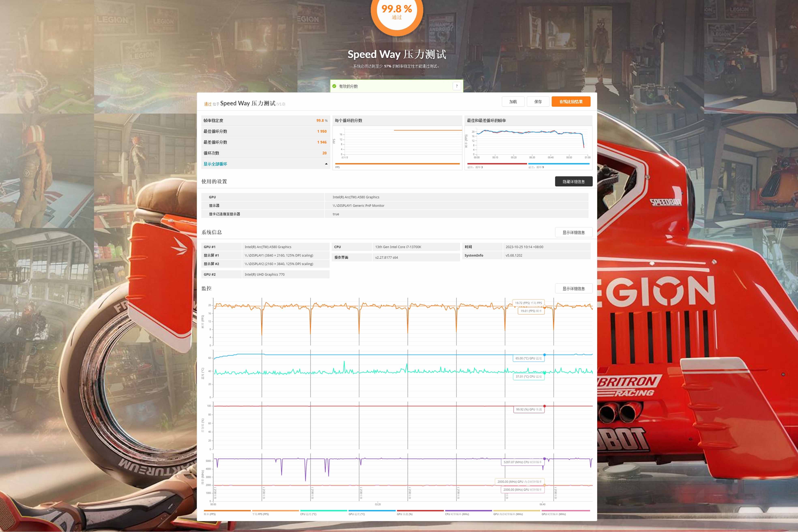Toggle the FPS legend bar under 每个循环的分数
This screenshot has width=798, height=532.
point(397,164)
